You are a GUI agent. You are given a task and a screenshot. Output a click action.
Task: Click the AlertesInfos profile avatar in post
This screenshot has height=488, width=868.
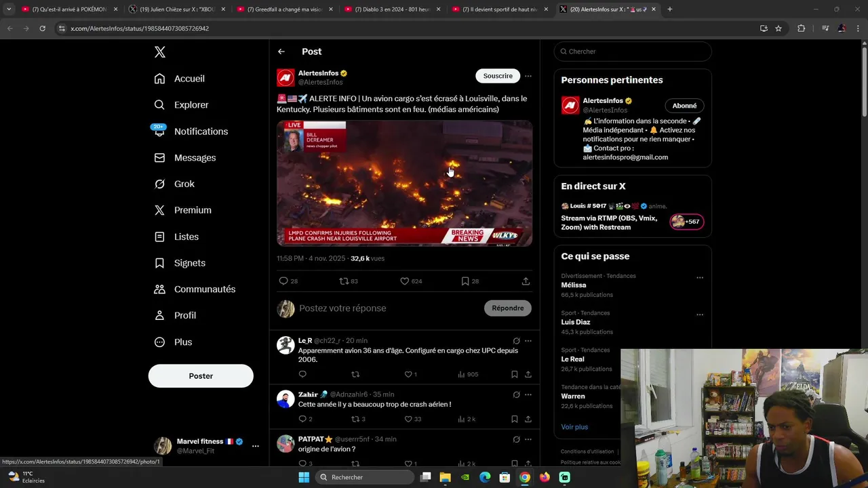coord(285,77)
